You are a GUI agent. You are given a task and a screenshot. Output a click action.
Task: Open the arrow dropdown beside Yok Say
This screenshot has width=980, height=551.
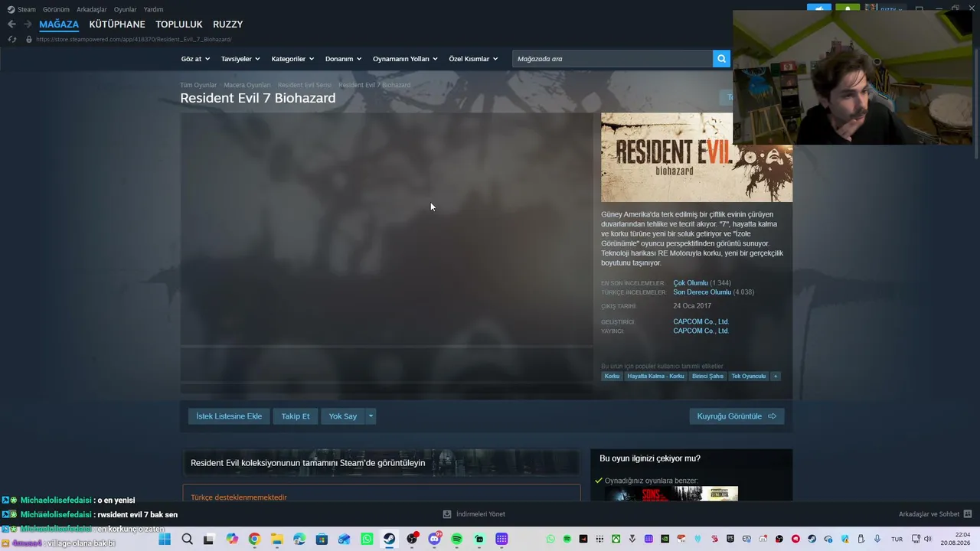point(371,416)
